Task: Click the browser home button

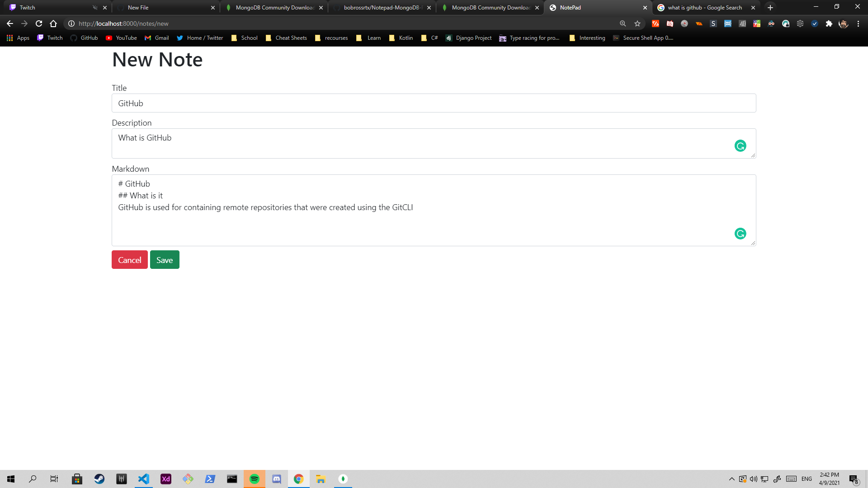Action: tap(53, 23)
